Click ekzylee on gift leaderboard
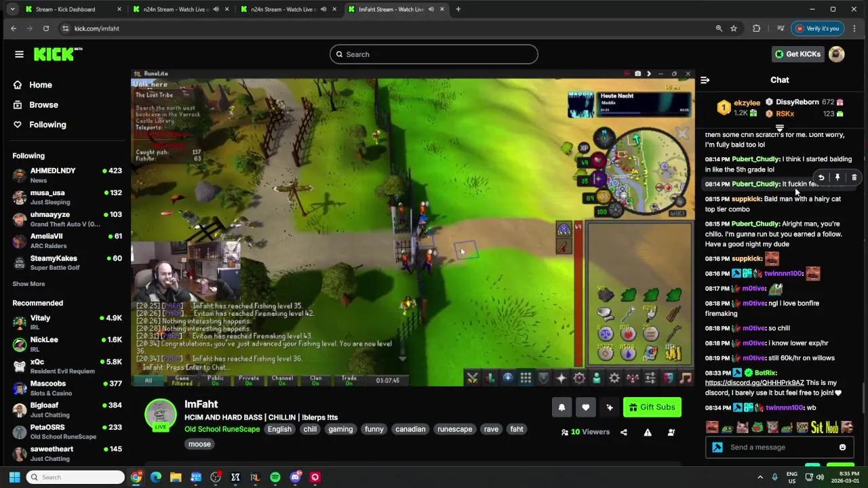Viewport: 868px width, 488px height. click(x=747, y=103)
